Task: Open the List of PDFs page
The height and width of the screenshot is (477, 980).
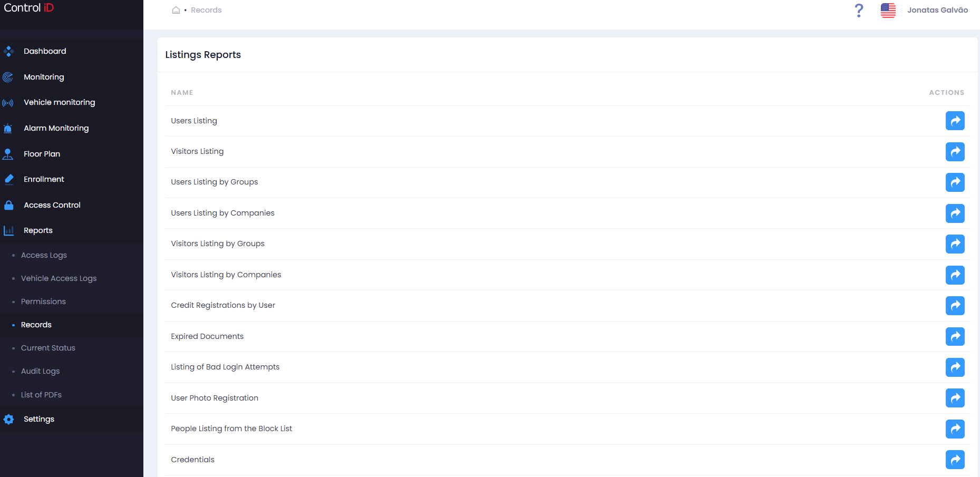Action: [41, 395]
